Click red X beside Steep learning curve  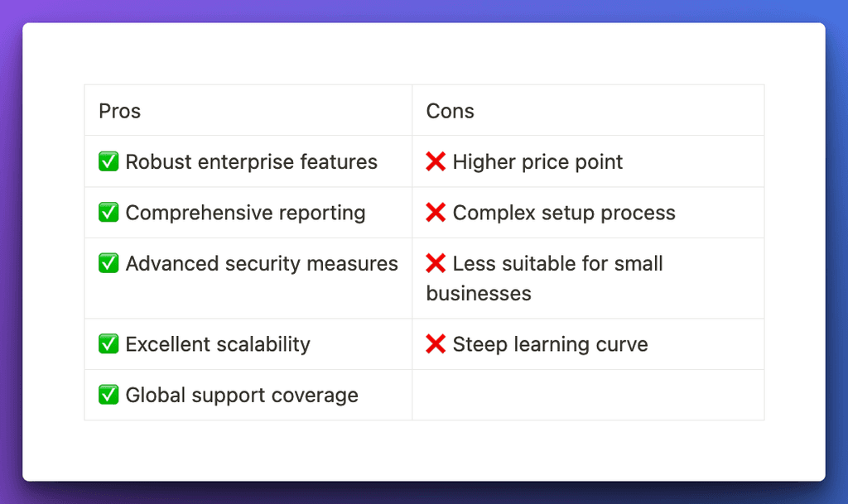pos(436,343)
